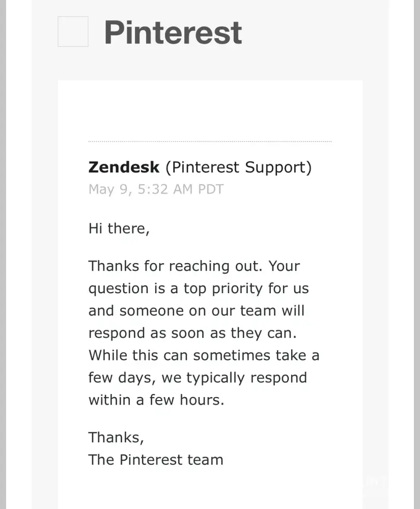Viewport: 420px width, 509px height.
Task: Open the Zendesk sender name
Action: pyautogui.click(x=124, y=167)
